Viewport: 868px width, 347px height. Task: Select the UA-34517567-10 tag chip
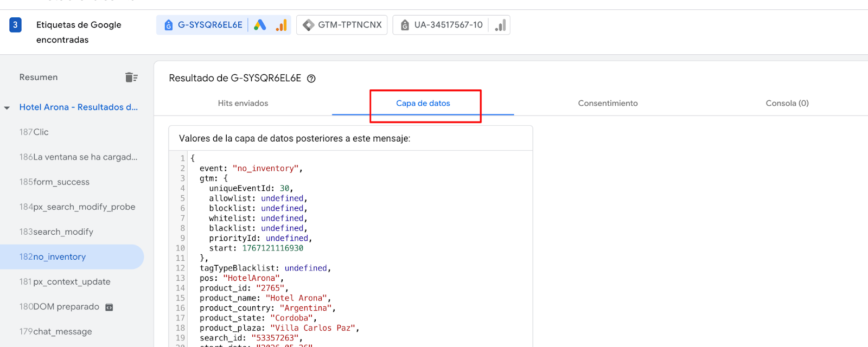pos(448,25)
